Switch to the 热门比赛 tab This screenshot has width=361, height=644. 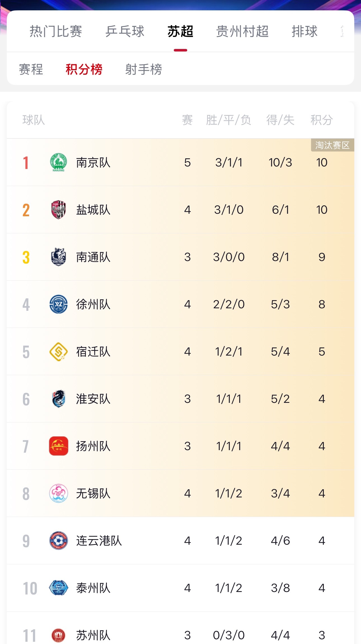56,31
